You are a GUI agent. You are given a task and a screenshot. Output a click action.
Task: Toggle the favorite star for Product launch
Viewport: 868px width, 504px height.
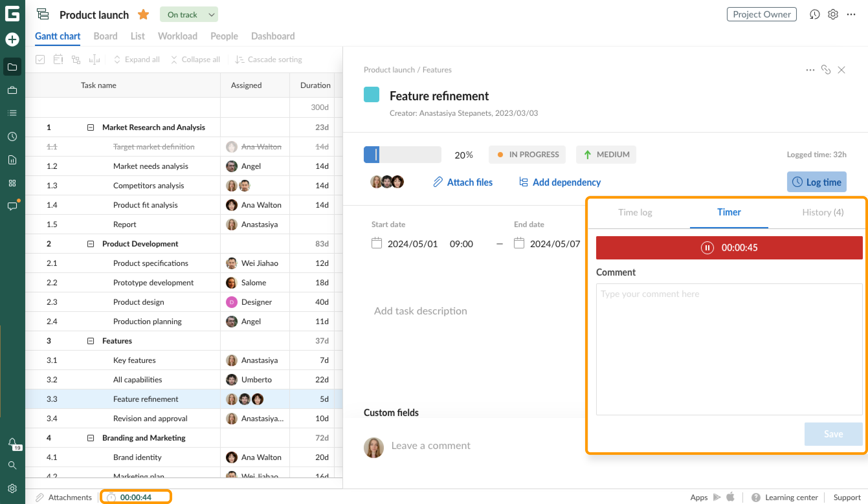coord(143,15)
